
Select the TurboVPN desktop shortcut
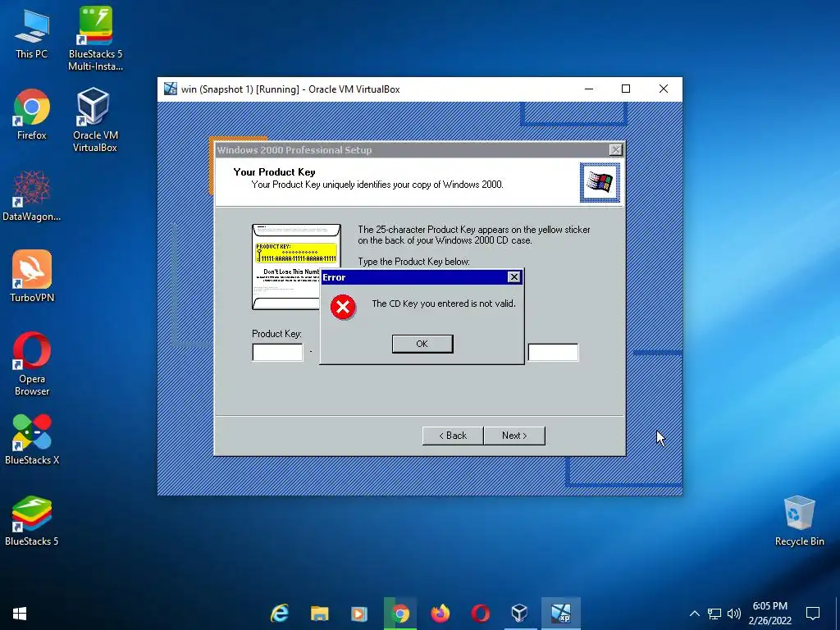32,276
